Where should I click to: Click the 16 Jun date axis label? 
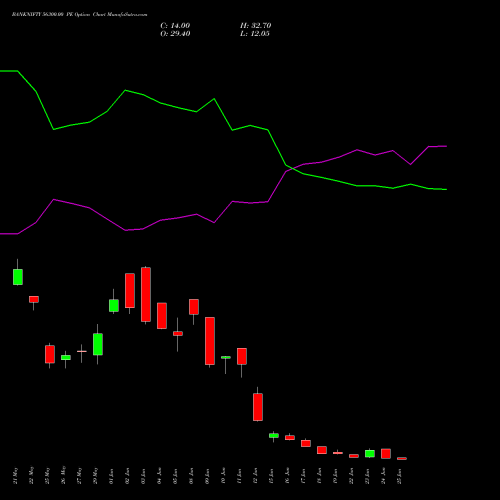[287, 476]
